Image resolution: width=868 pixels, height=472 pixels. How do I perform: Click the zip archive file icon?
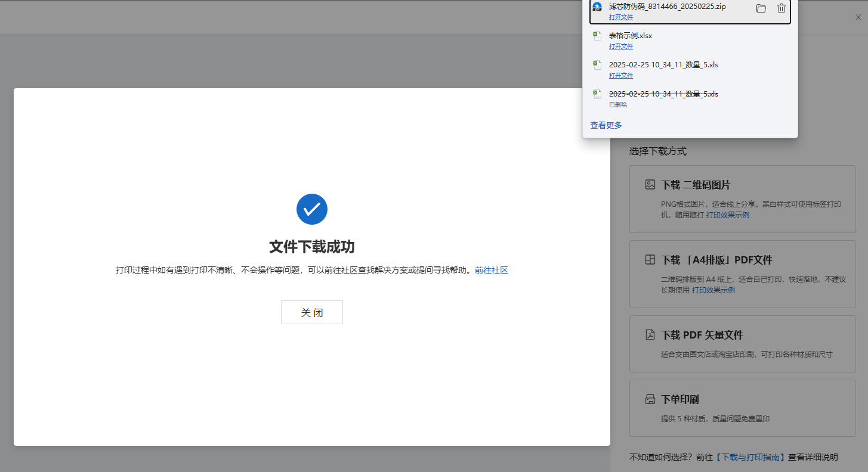coord(597,7)
